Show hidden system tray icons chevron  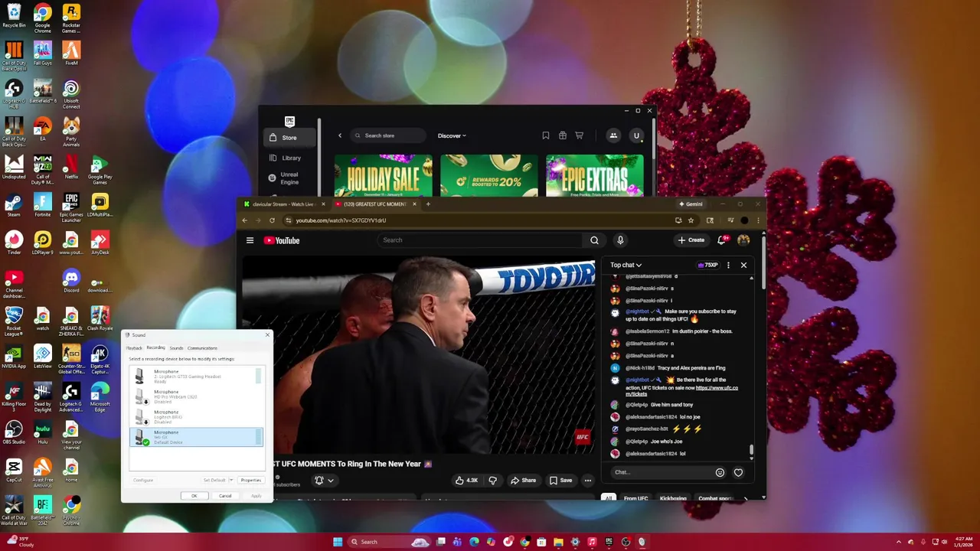tap(899, 542)
